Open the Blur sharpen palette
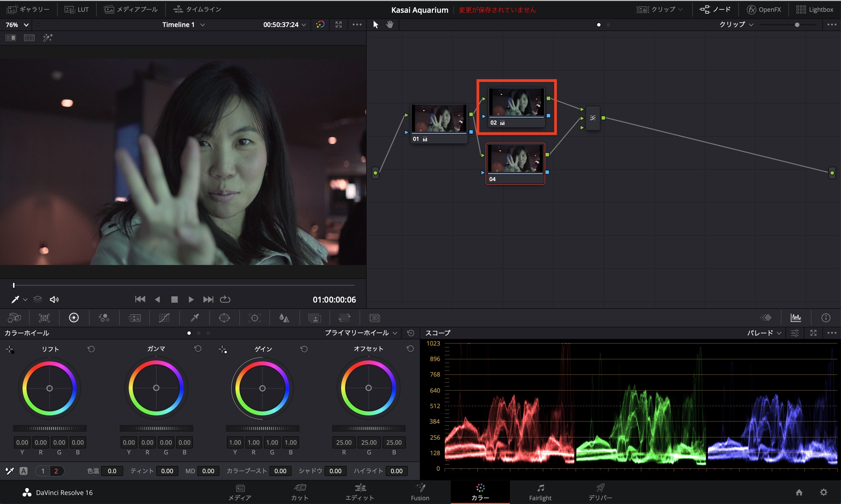This screenshot has height=504, width=841. coord(284,318)
